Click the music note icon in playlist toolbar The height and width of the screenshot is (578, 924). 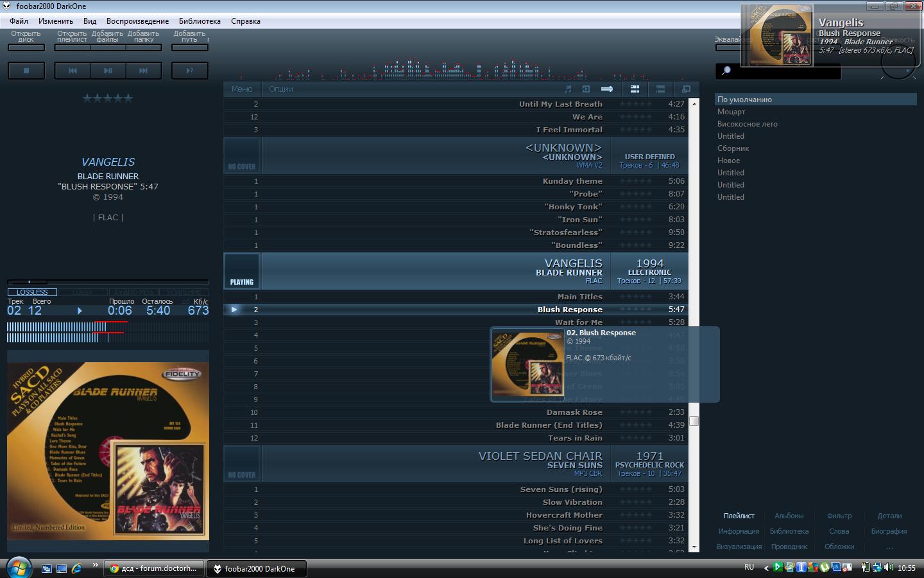coord(568,89)
